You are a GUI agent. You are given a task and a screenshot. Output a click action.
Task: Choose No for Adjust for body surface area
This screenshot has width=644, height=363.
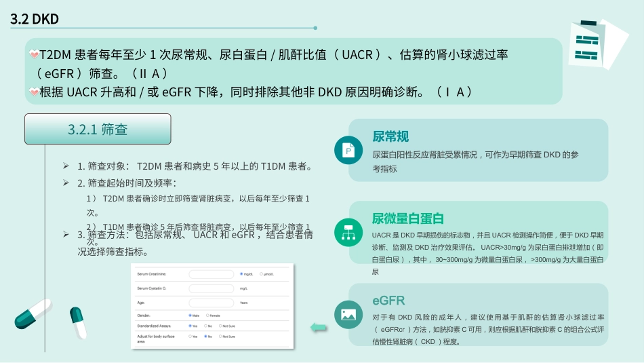206,337
